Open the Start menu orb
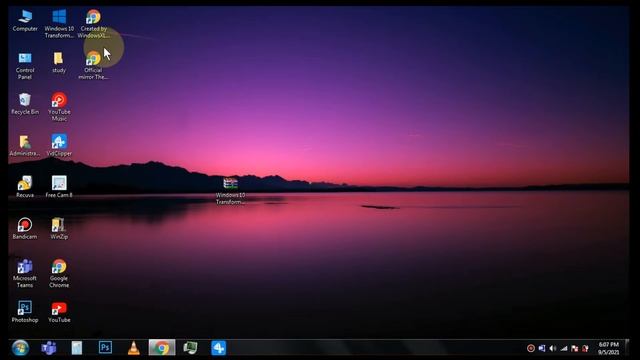The image size is (640, 360). click(x=20, y=348)
